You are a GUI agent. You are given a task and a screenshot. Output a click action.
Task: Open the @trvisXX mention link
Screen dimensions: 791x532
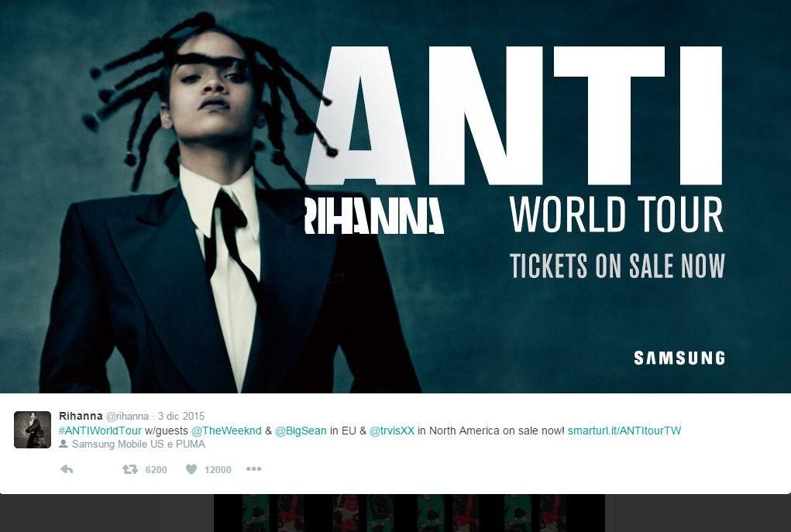(392, 431)
